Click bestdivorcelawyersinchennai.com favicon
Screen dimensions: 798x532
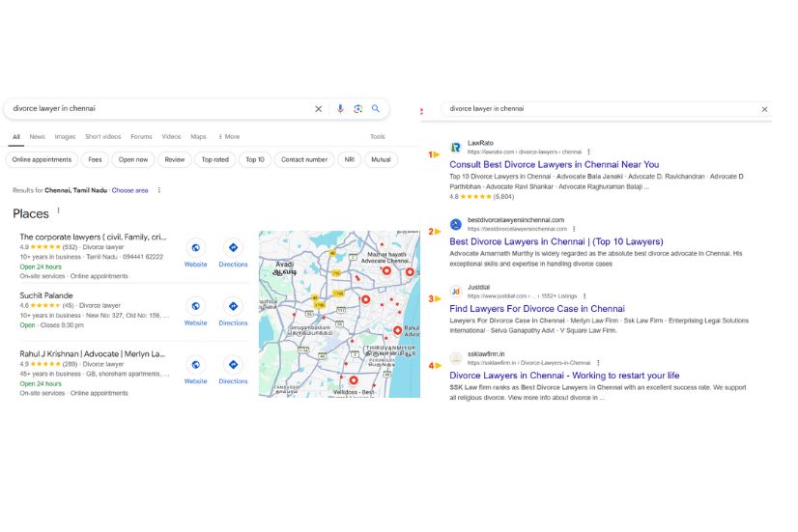click(456, 224)
